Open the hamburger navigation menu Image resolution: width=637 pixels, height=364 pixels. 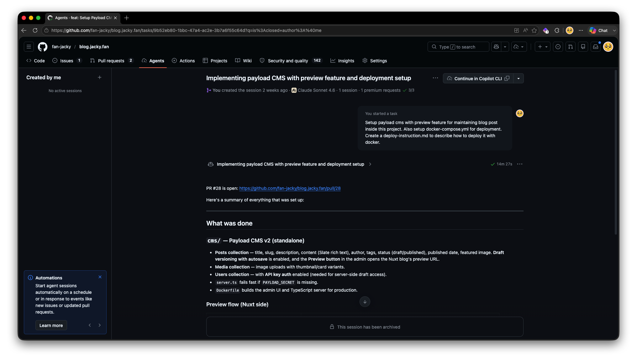tap(29, 47)
